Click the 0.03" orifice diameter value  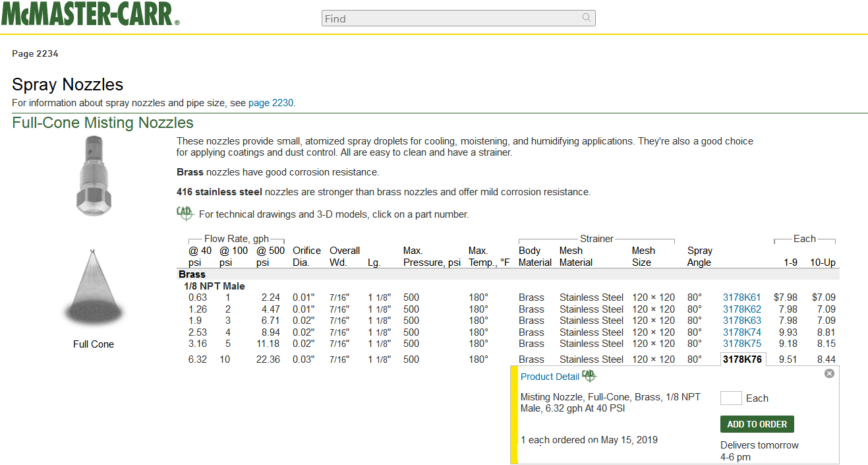tap(304, 359)
